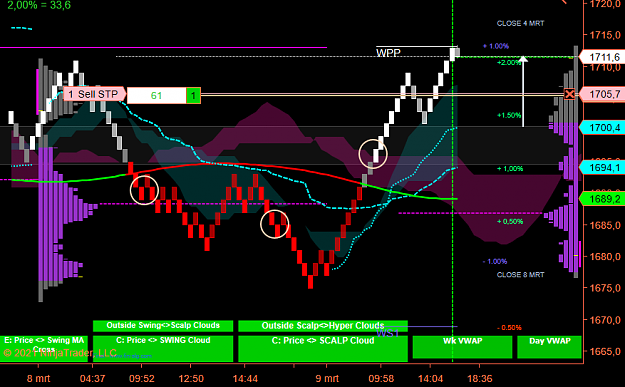Toggle the 'C: Price <> SCALP Cloud' button
This screenshot has height=387, width=625.
tap(323, 348)
